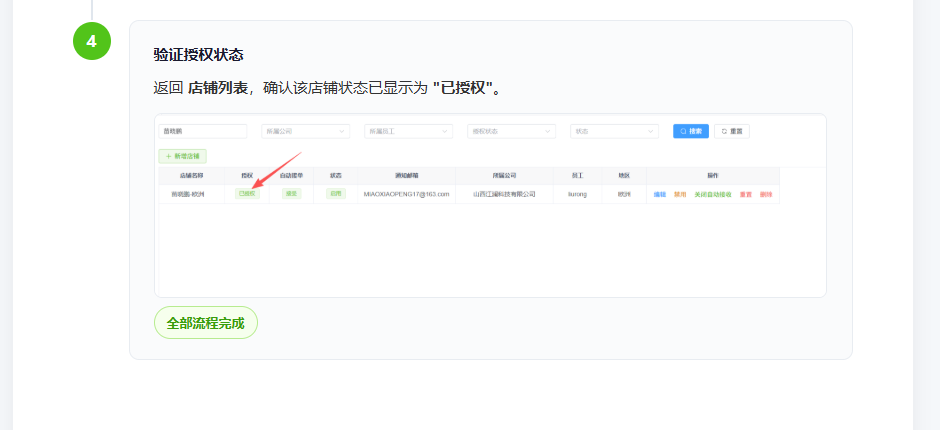
Task: Open the 所属公司 dropdown filter
Action: pos(306,131)
